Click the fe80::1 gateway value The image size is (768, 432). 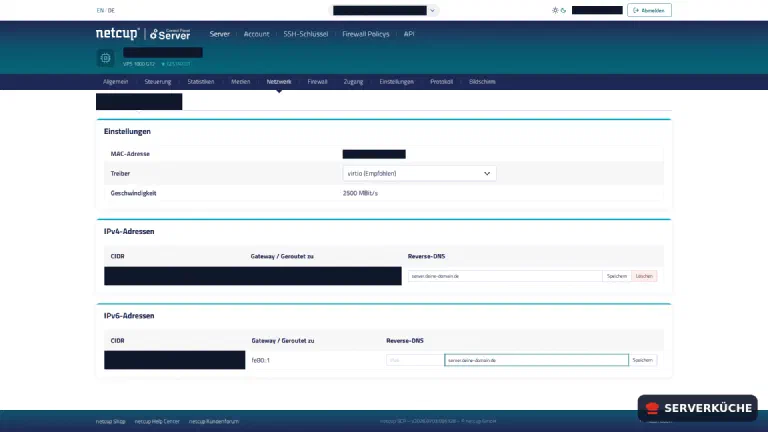click(x=261, y=360)
